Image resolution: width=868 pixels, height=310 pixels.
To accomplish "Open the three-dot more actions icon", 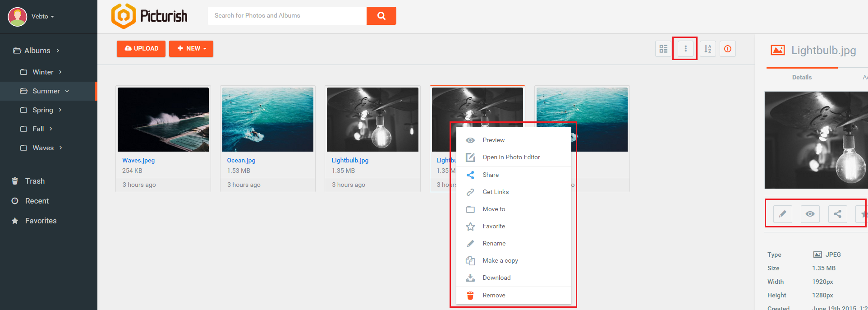I will click(x=685, y=49).
